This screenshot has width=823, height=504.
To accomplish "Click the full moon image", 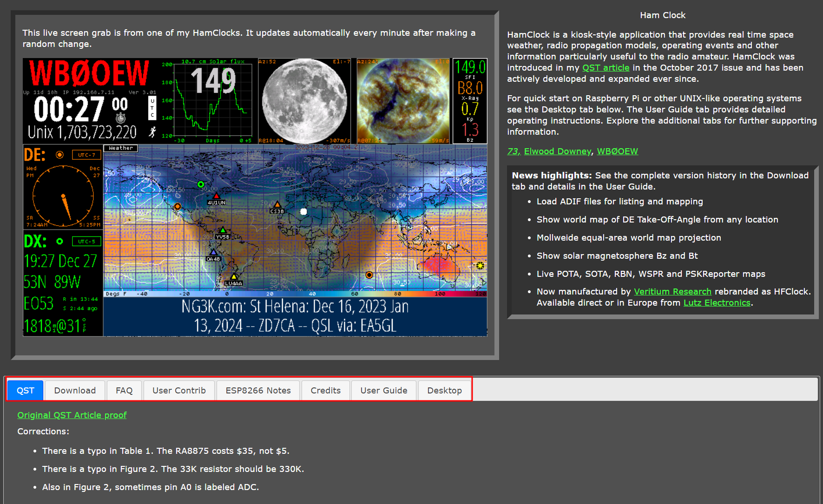I will [x=305, y=101].
